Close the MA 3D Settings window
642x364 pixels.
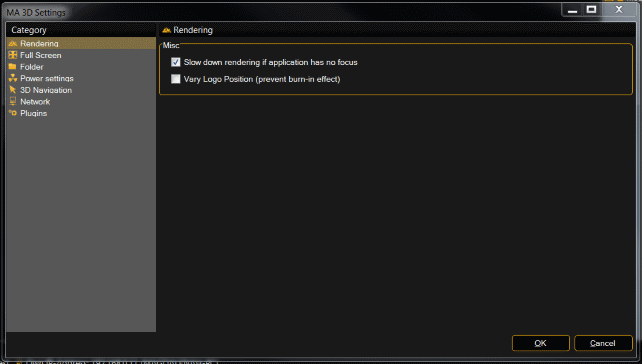pos(619,10)
